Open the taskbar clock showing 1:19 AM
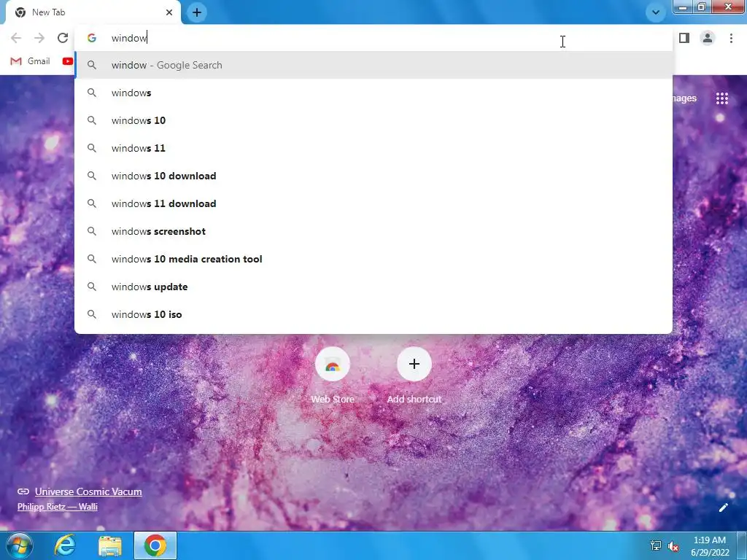The image size is (747, 560). (x=710, y=546)
